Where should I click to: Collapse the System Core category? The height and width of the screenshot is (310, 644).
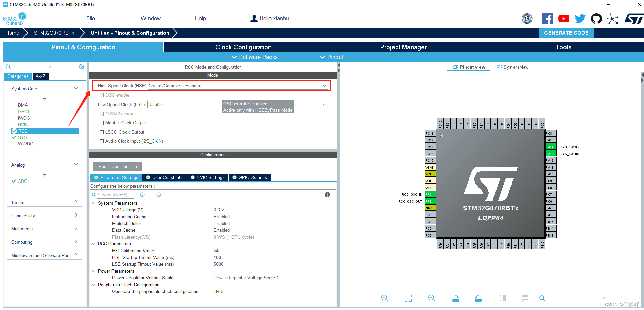pos(76,88)
